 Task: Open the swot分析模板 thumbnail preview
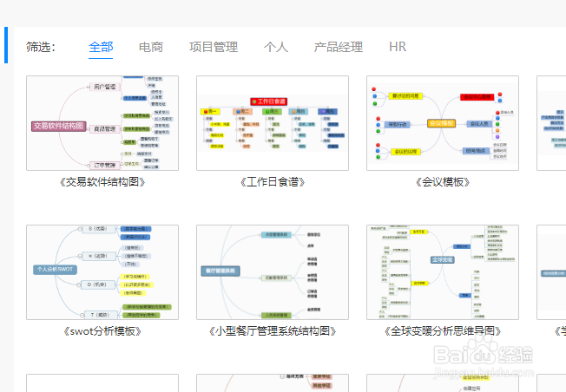[102, 272]
